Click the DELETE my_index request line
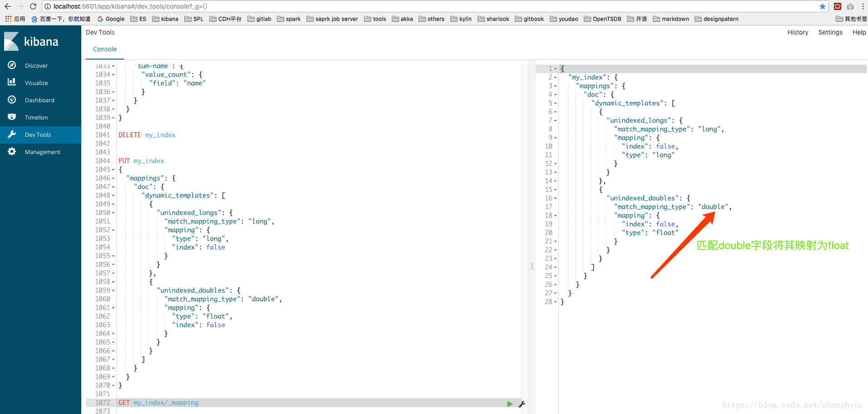868x414 pixels. point(147,135)
